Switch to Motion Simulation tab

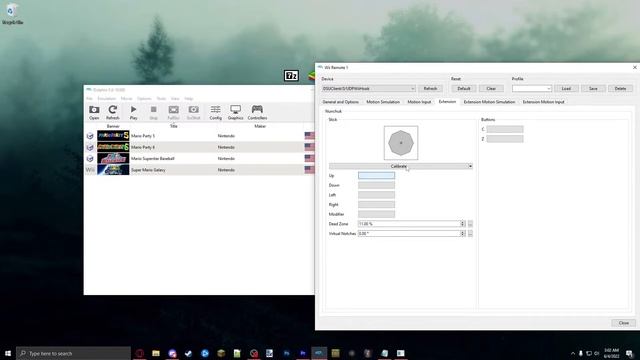(383, 102)
